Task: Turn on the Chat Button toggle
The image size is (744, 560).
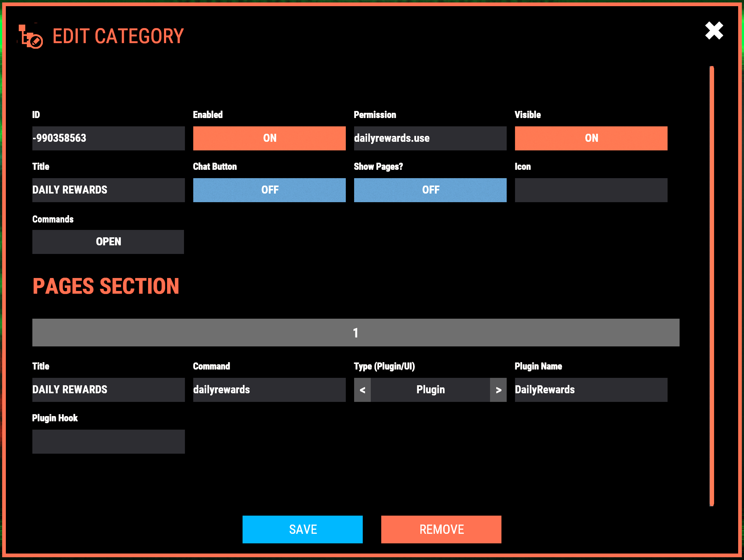Action: 269,190
